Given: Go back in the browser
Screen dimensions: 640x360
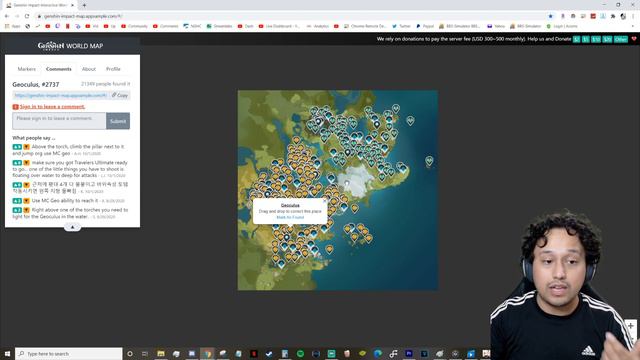Looking at the screenshot, I should (7, 16).
